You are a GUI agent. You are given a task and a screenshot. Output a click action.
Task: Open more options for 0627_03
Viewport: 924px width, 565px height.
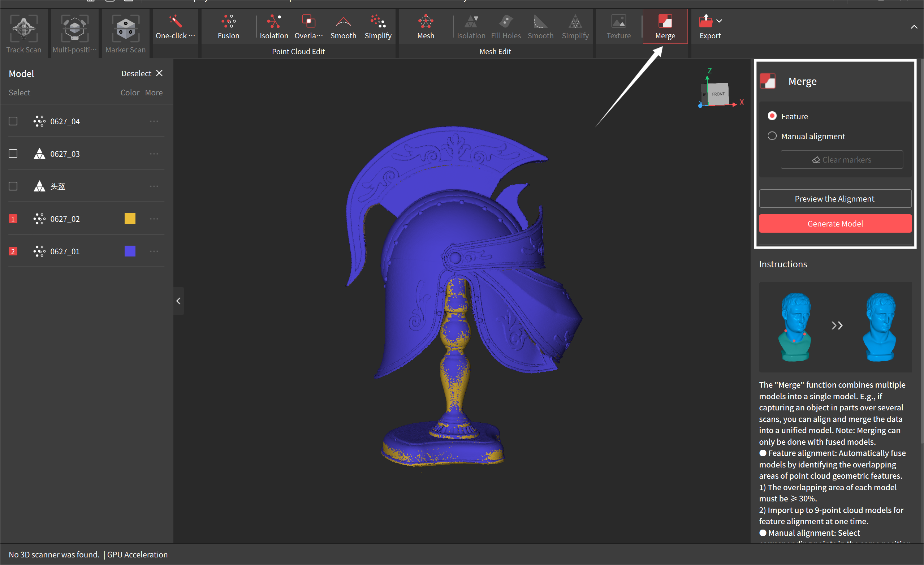154,154
